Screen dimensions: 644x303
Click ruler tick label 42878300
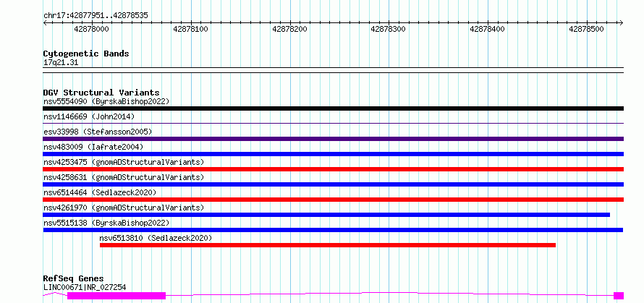388,29
